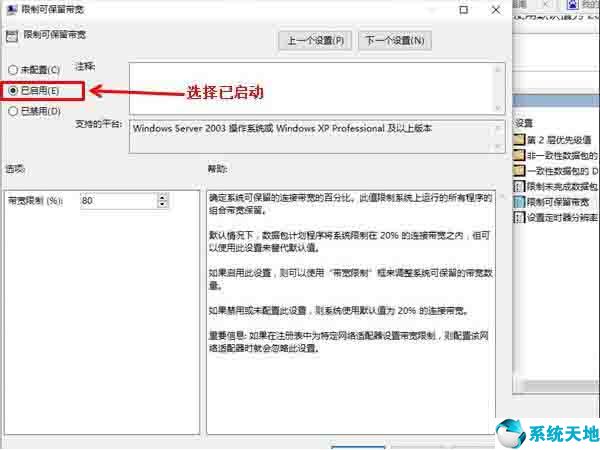
Task: Open 第 2 层优先级值 folder in background window
Action: pyautogui.click(x=519, y=140)
